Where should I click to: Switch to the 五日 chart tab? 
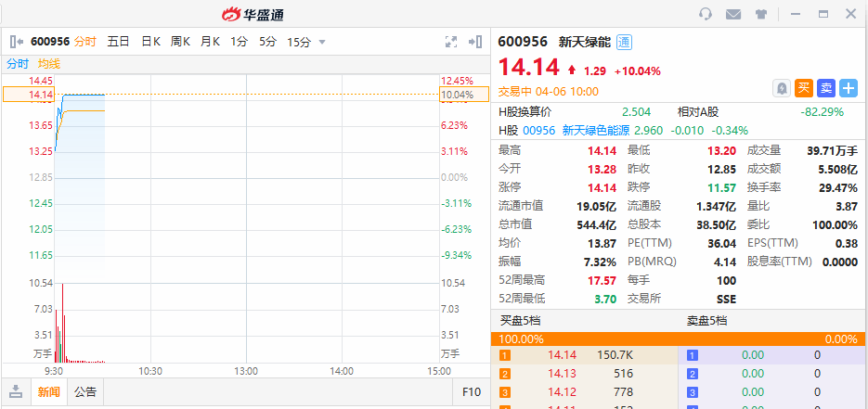tap(118, 42)
